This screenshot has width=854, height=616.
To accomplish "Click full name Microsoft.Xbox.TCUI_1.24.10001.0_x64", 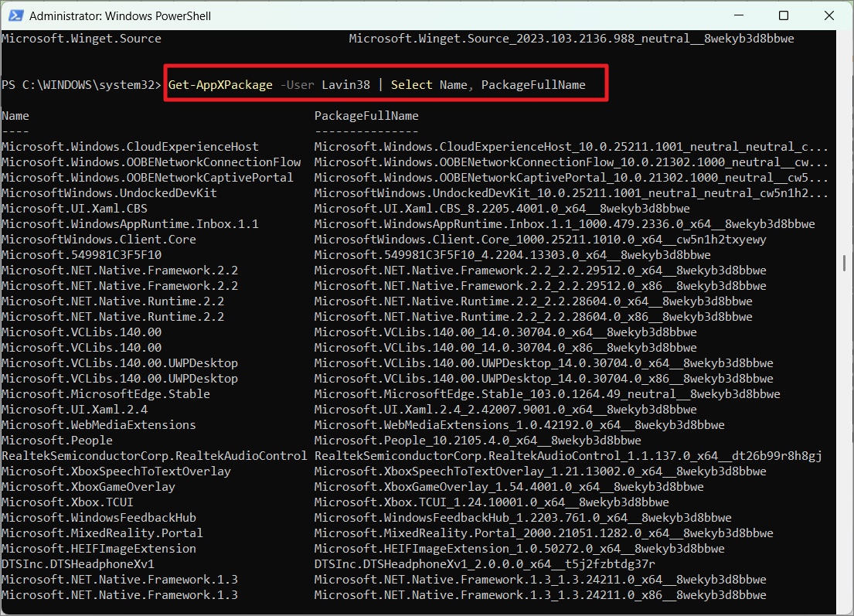I will tap(492, 502).
